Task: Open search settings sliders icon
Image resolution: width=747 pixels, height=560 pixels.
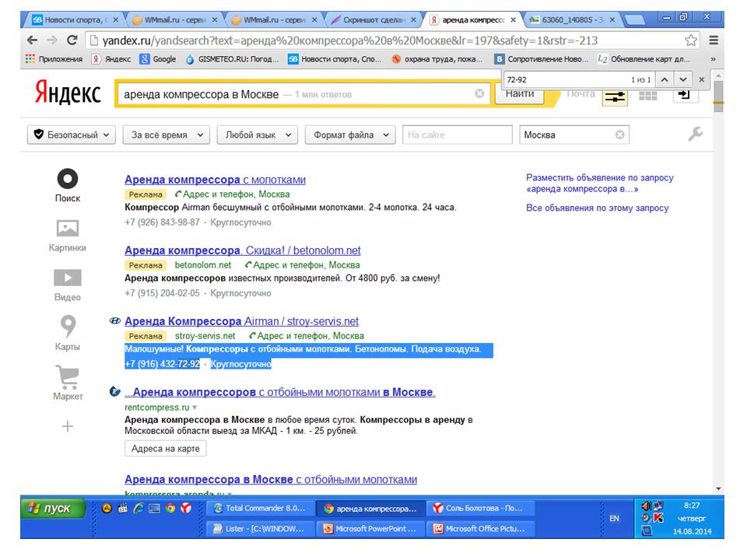Action: coord(615,97)
